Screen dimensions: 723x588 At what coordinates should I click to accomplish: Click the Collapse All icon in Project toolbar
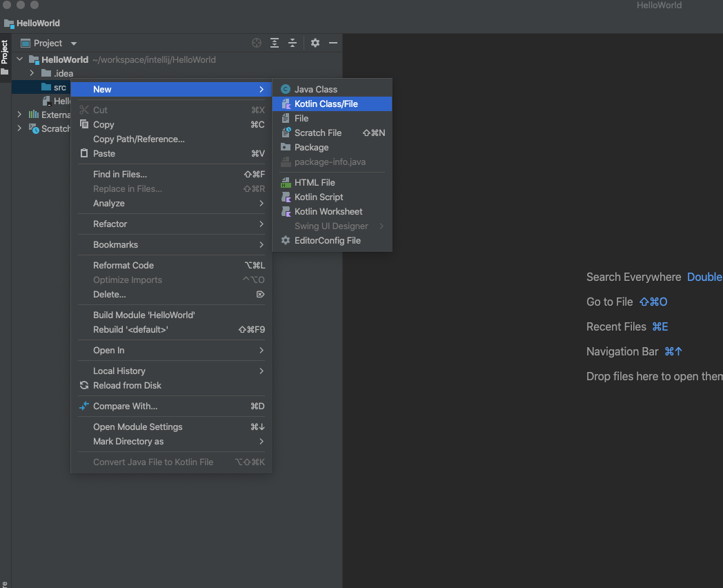pos(293,43)
